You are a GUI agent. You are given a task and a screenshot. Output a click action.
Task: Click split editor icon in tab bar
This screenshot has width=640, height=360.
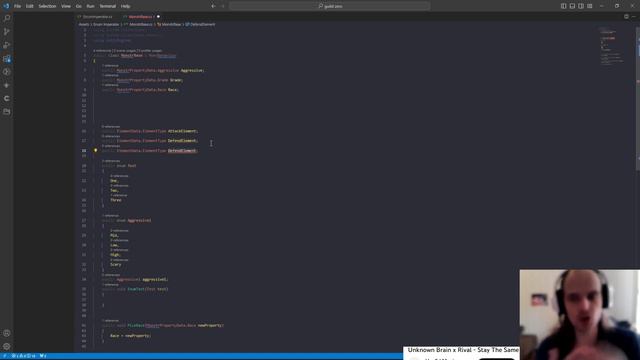pyautogui.click(x=626, y=17)
